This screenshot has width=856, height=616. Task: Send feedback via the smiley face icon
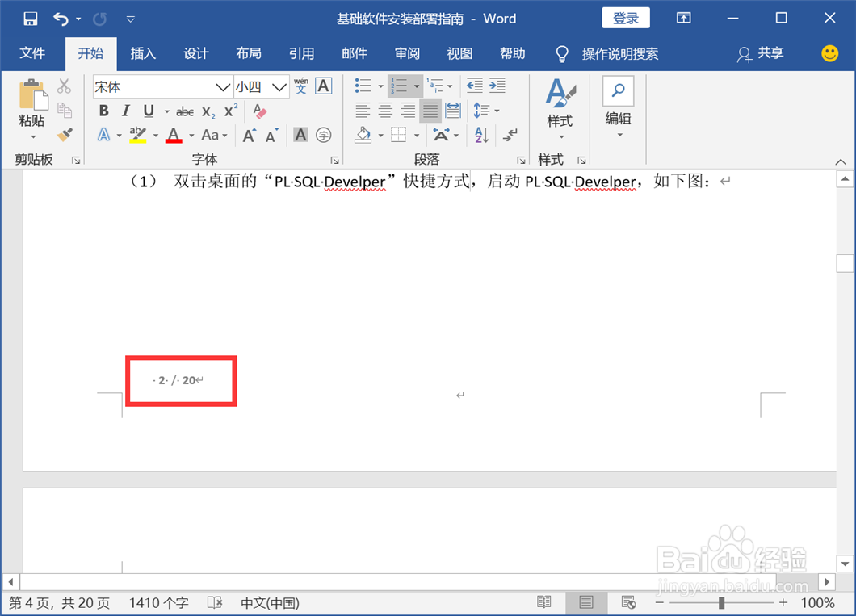pyautogui.click(x=830, y=53)
